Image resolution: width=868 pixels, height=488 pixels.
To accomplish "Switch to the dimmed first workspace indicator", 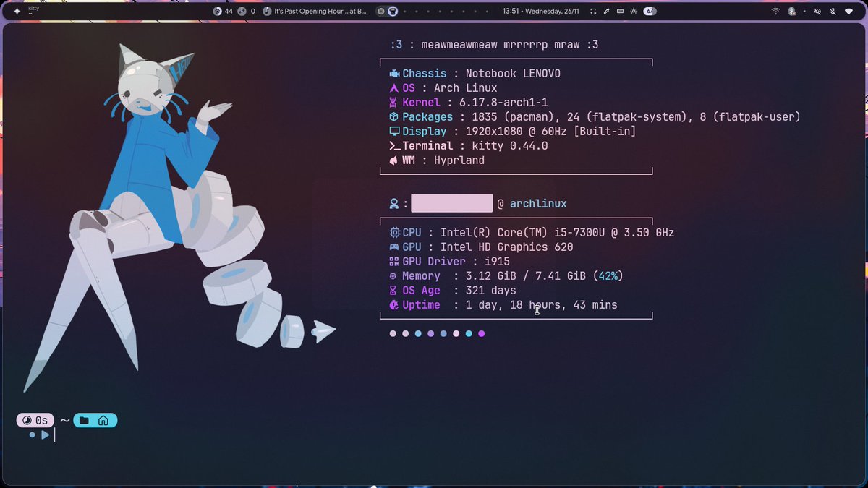I will (x=381, y=12).
